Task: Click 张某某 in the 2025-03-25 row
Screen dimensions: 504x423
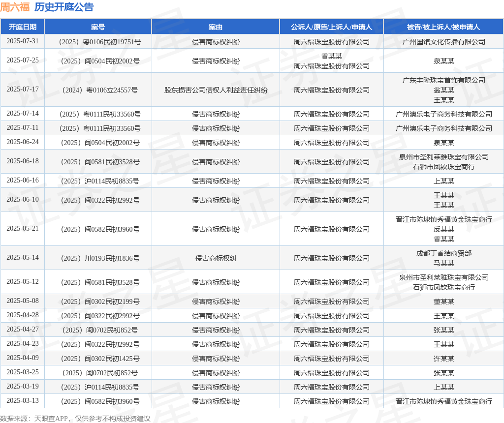Action: tap(444, 373)
